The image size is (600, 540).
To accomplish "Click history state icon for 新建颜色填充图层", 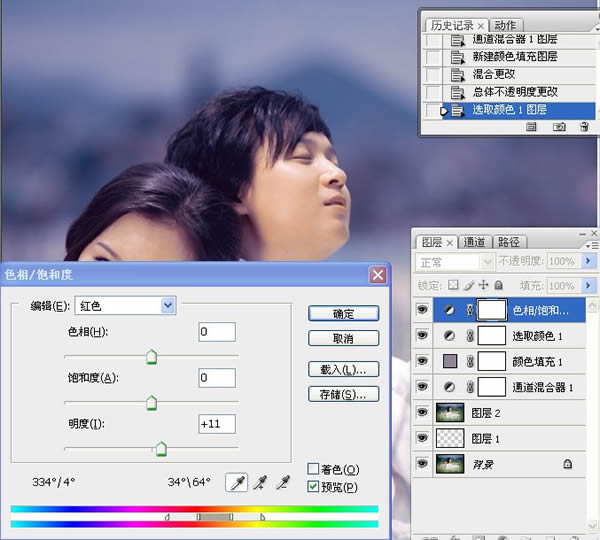I will point(457,57).
